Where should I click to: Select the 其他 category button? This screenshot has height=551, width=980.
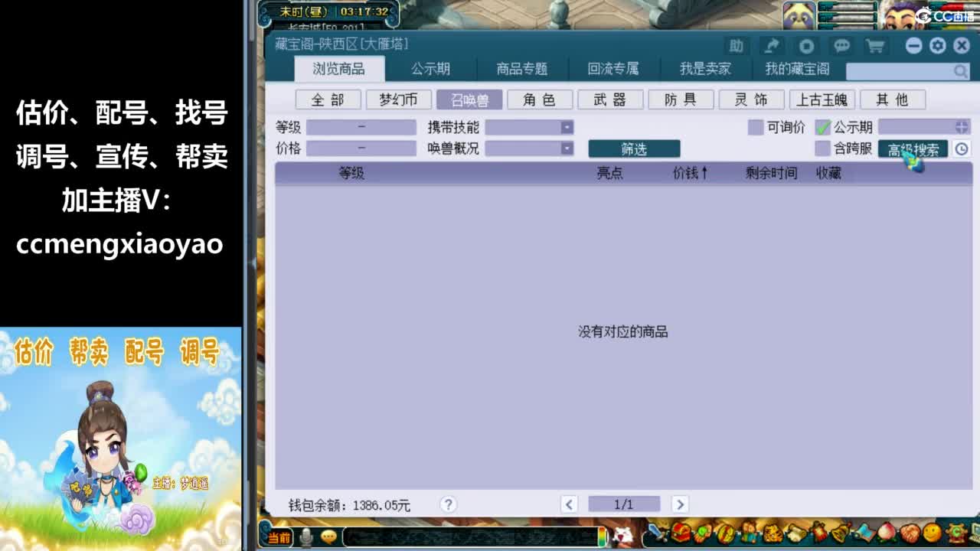click(893, 99)
